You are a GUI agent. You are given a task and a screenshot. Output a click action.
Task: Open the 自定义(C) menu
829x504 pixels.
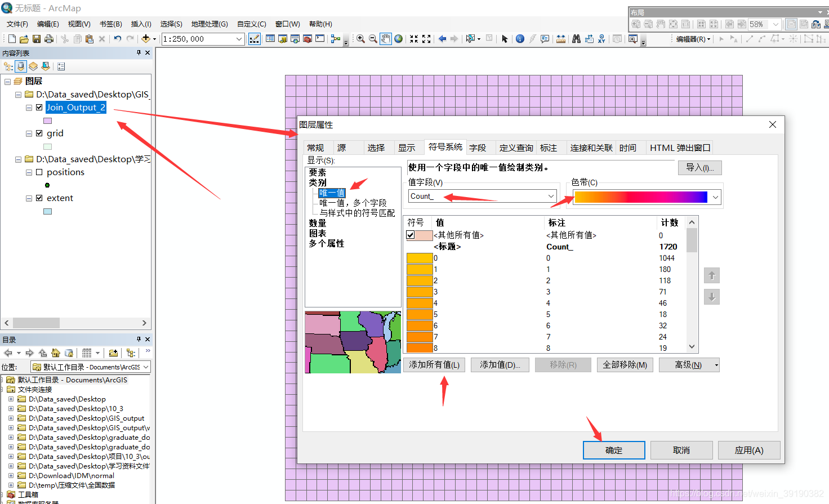coord(251,24)
